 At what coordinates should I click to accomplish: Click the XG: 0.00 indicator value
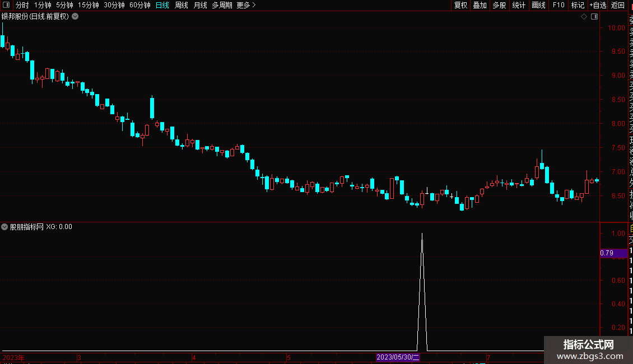click(59, 227)
